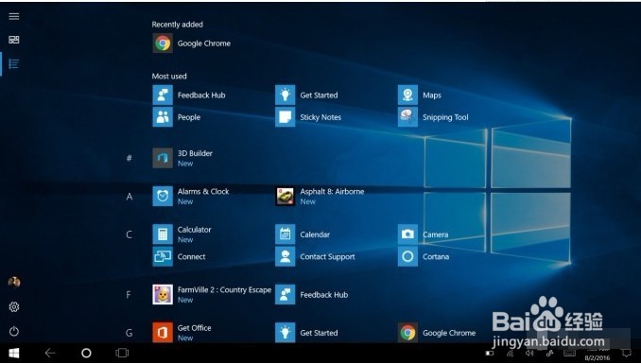Open FarmVille 2 : Country Escape
Viewport: 641px width, 364px height.
pyautogui.click(x=212, y=294)
